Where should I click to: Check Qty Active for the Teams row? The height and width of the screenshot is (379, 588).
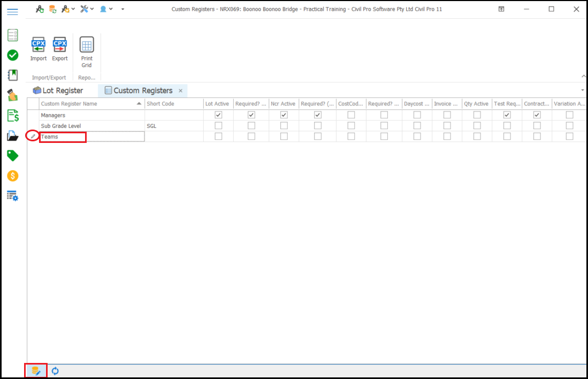[476, 136]
